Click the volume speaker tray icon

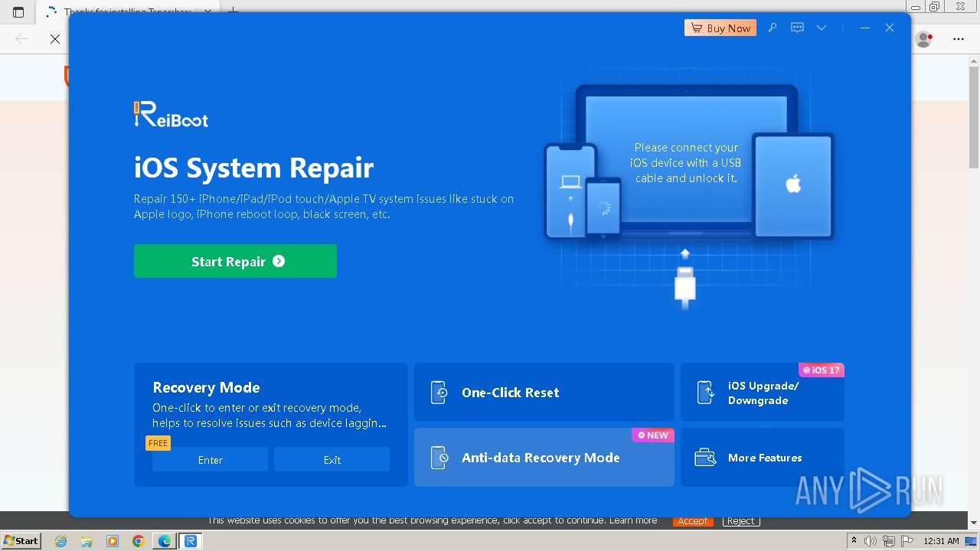pos(871,541)
